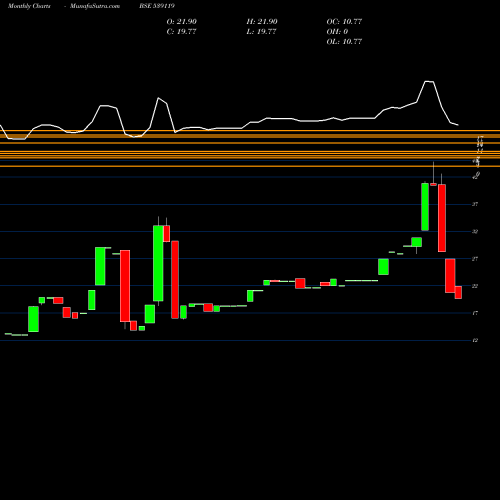Select the "BSE 539119" ticker text
Image resolution: width=500 pixels, height=500 pixels.
click(157, 6)
